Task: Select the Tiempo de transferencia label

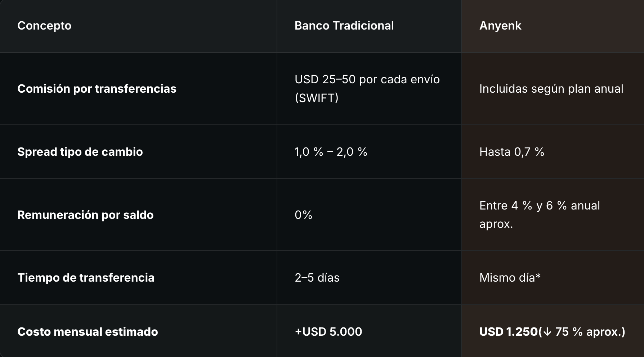Action: coord(86,278)
